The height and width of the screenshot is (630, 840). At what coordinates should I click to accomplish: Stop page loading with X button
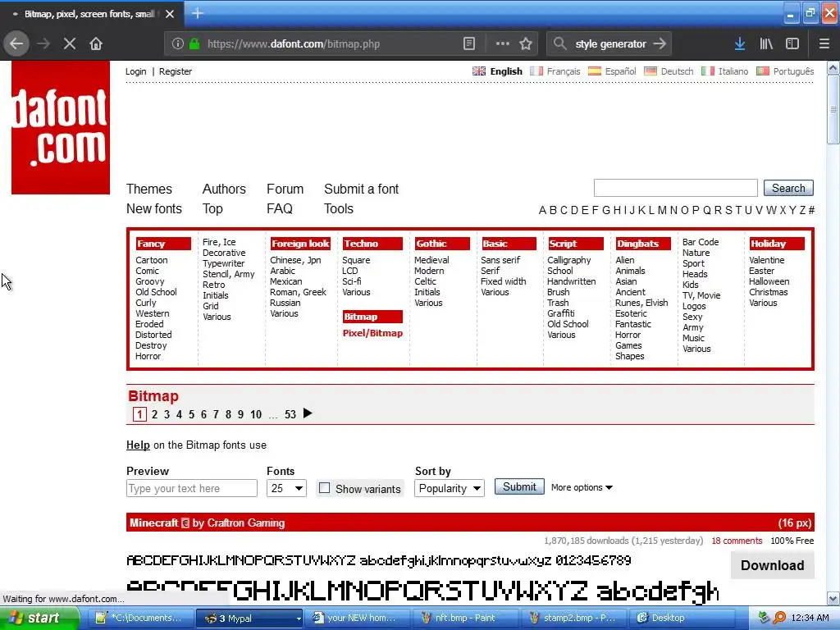point(70,44)
